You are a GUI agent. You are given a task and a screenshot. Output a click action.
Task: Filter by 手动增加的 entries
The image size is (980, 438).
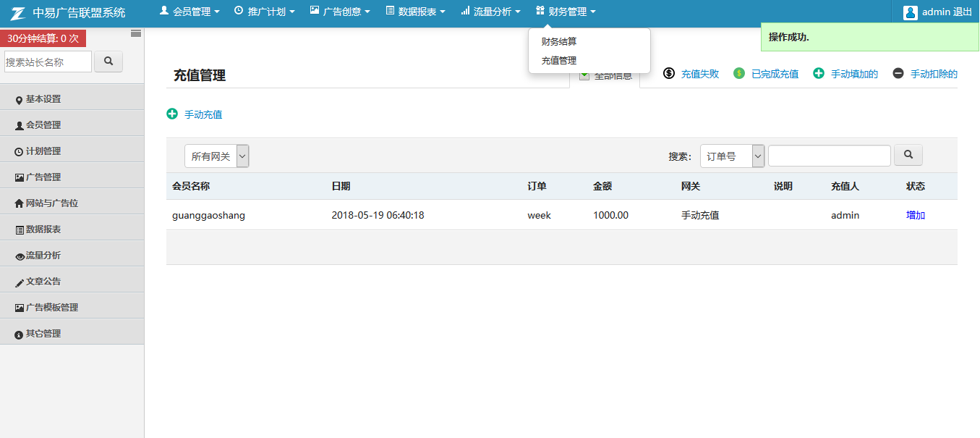tap(853, 74)
